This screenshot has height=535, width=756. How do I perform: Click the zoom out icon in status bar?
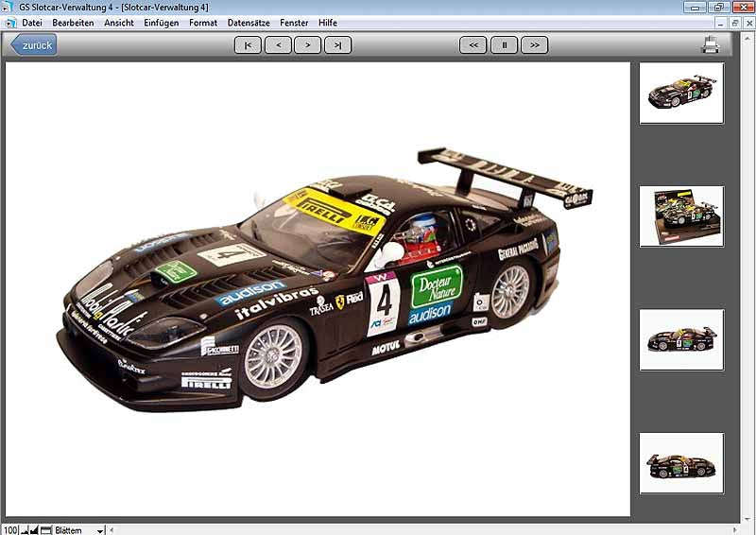click(x=25, y=529)
